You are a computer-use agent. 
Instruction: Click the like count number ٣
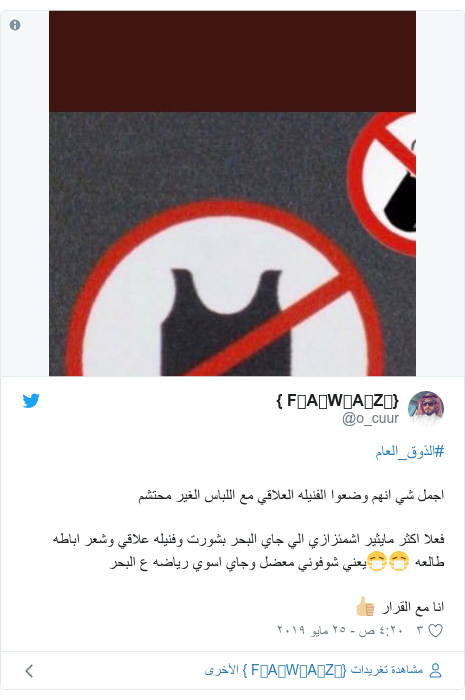point(420,630)
